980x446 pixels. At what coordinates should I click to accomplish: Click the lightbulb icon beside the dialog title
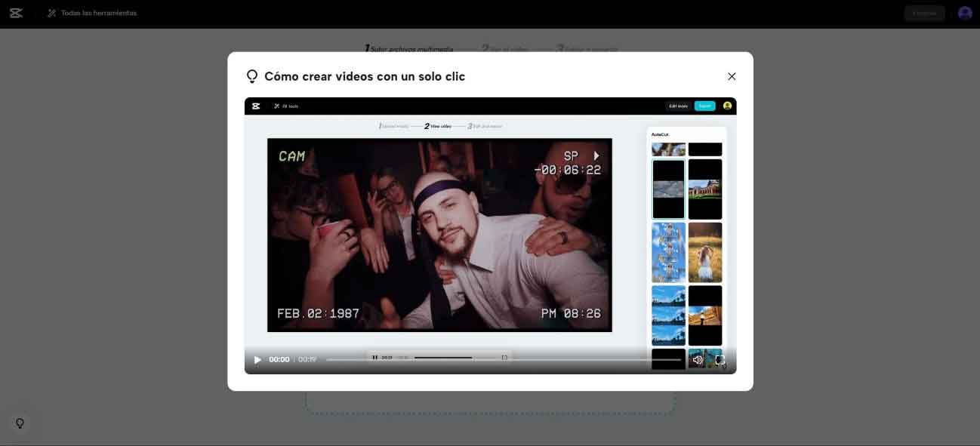tap(252, 76)
